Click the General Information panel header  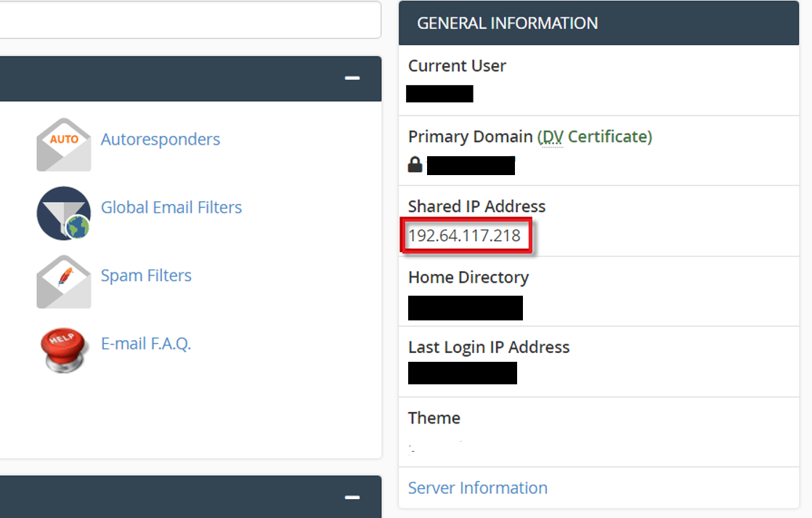tap(598, 23)
